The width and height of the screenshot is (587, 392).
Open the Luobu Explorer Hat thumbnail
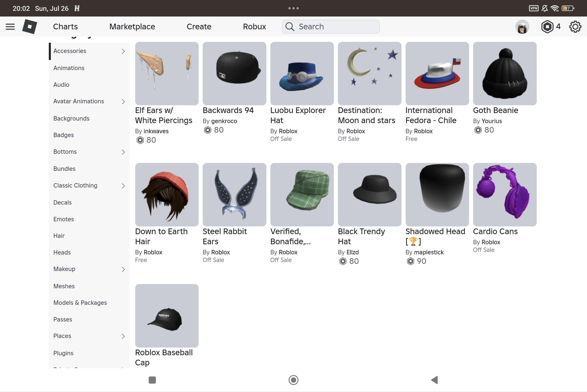[x=302, y=73]
